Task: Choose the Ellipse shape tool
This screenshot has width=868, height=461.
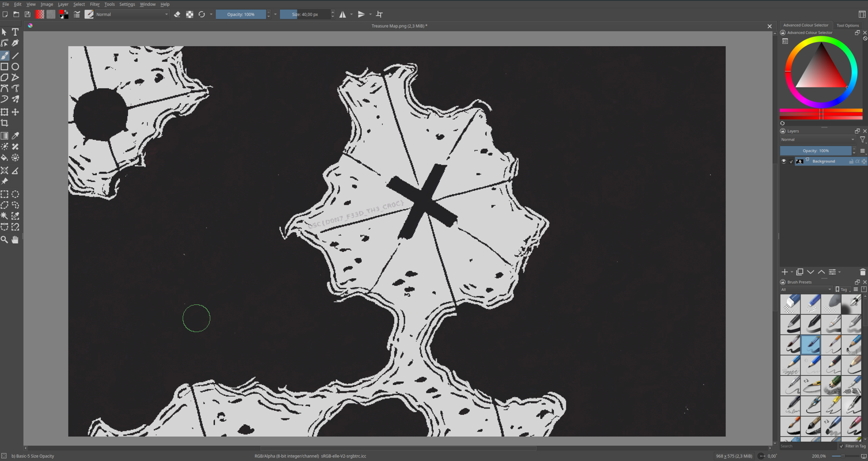Action: tap(16, 67)
